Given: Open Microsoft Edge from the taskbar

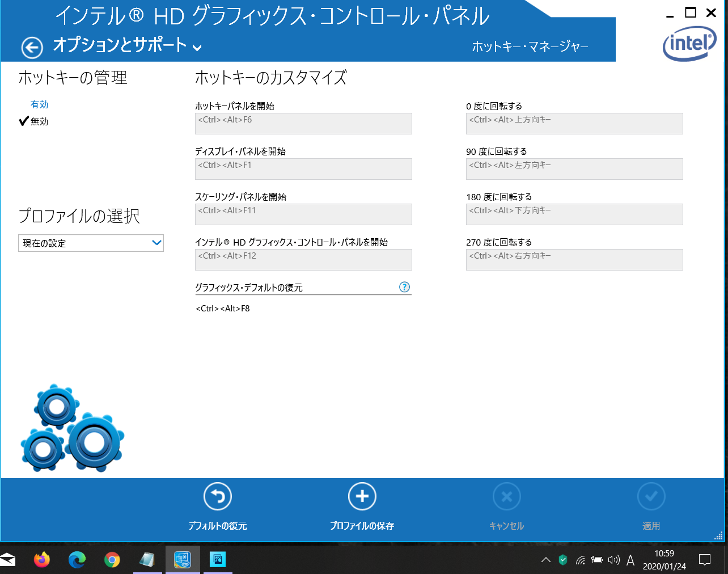Looking at the screenshot, I should (x=77, y=560).
